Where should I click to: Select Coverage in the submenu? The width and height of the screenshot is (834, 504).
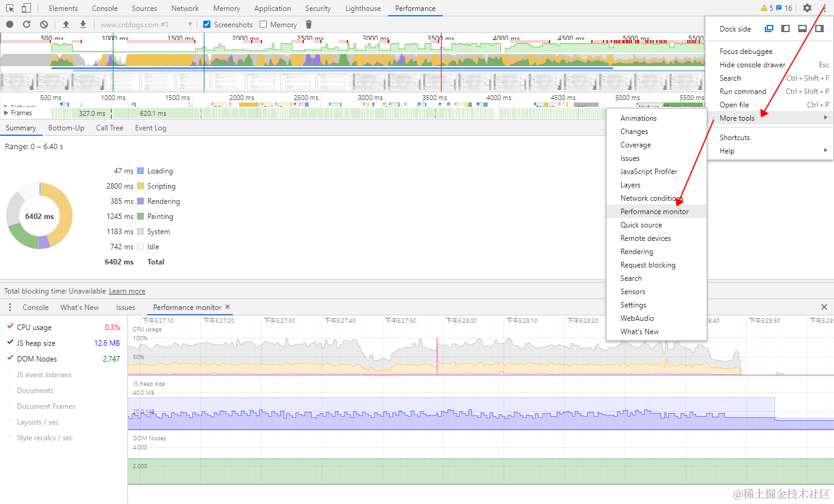pyautogui.click(x=656, y=145)
